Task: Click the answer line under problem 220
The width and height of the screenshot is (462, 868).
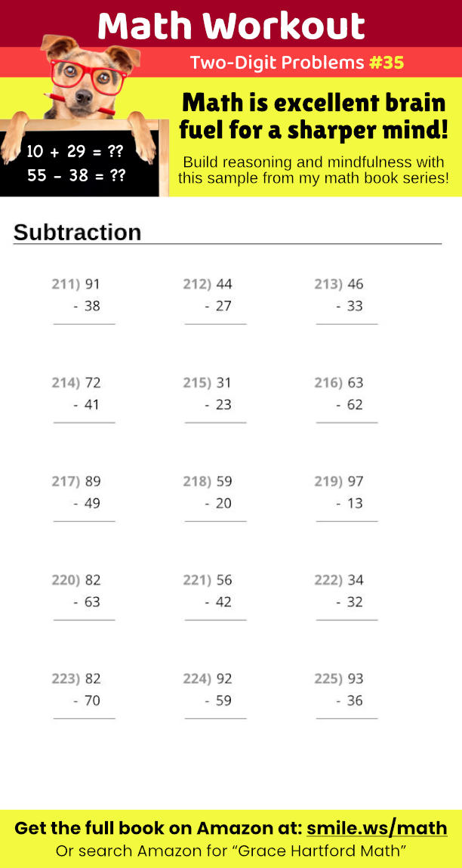Action: tap(84, 620)
